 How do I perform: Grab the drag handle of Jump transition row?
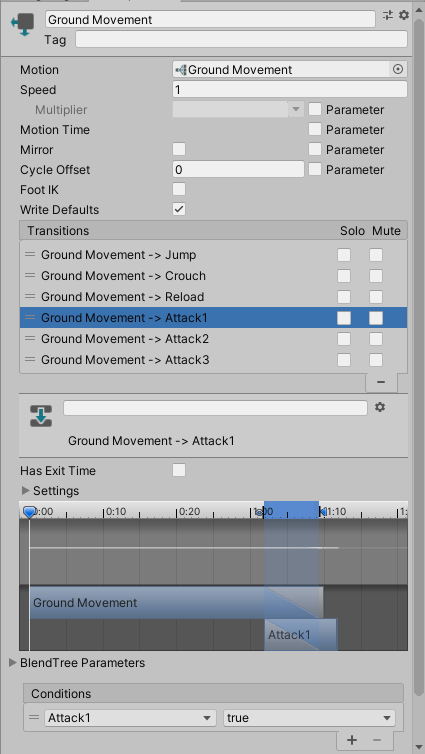click(30, 254)
